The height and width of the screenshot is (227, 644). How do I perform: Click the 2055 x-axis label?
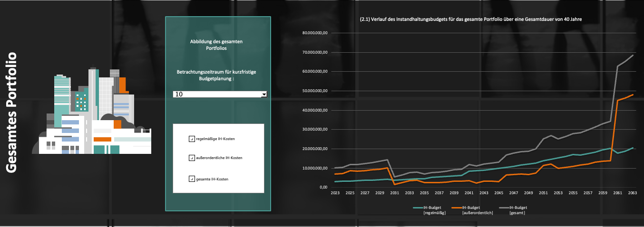tap(573, 193)
